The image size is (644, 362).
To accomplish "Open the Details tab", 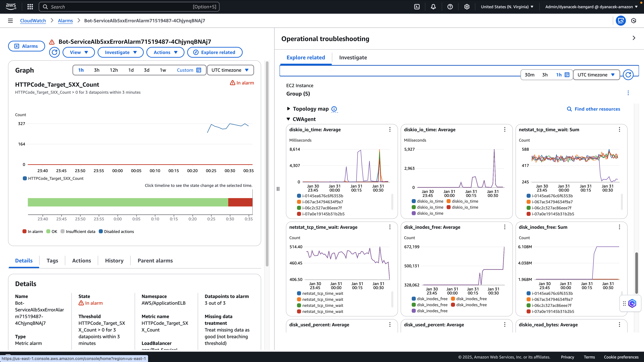I will [x=24, y=261].
